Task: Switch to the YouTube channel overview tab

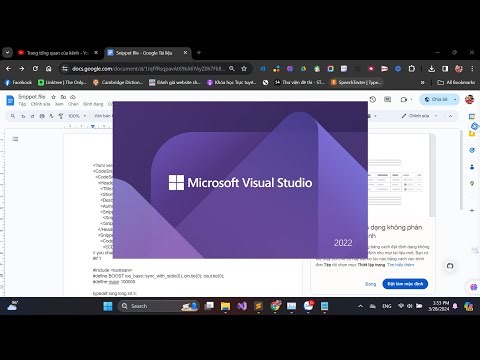Action: 57,53
